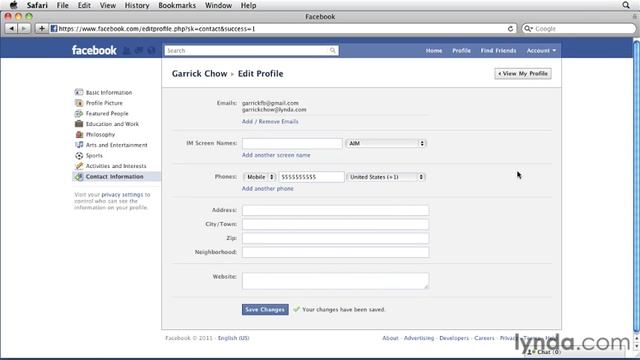Viewport: 640px width, 360px height.
Task: Click the Website text area
Action: (x=335, y=281)
